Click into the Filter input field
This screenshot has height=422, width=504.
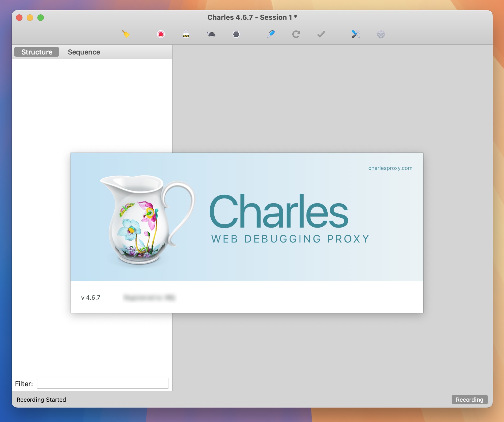(x=103, y=383)
